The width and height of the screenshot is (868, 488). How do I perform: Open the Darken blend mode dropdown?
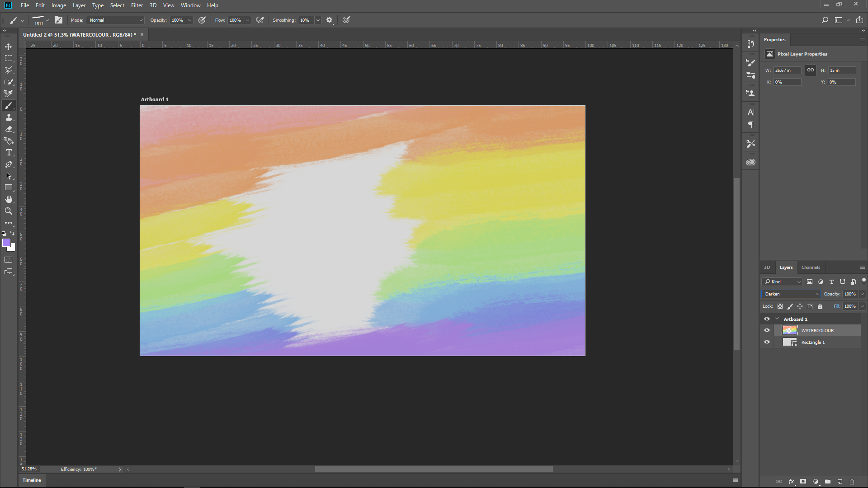coord(791,294)
